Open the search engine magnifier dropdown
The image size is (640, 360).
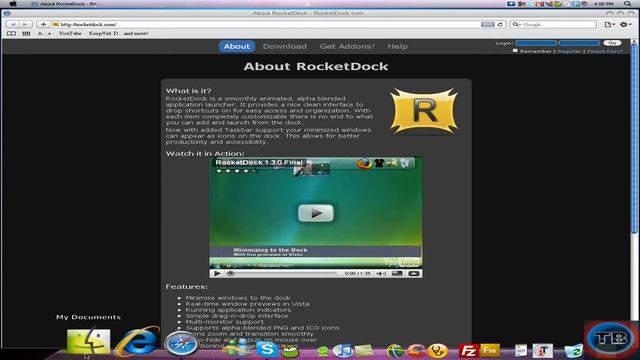coord(516,24)
